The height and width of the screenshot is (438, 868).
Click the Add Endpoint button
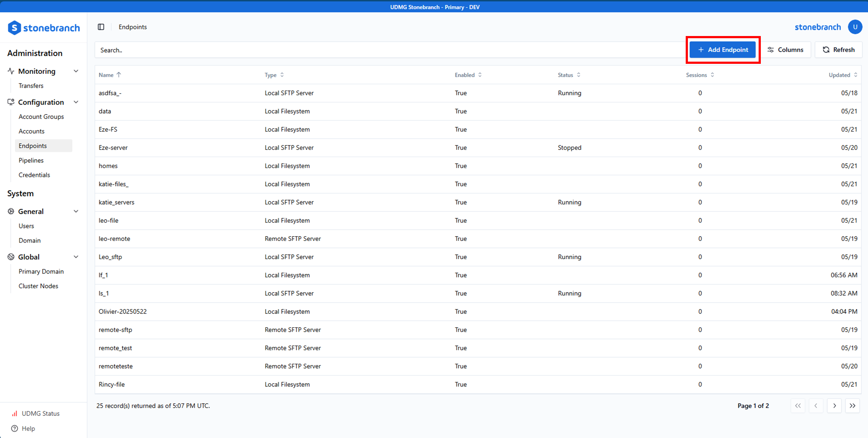pos(723,50)
